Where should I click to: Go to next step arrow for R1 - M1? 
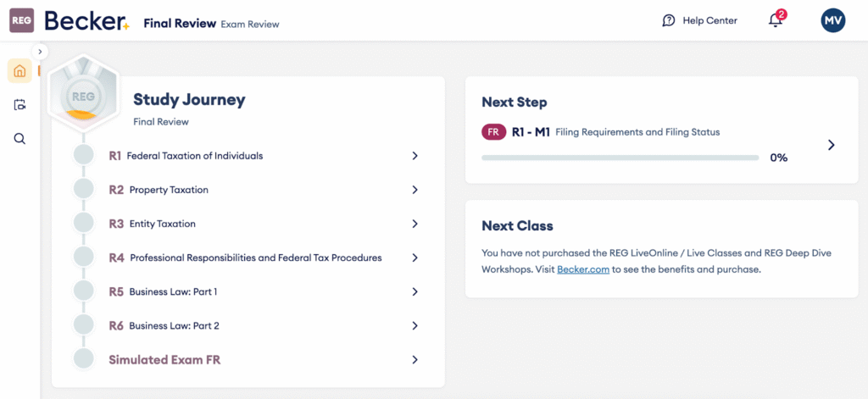pyautogui.click(x=831, y=145)
